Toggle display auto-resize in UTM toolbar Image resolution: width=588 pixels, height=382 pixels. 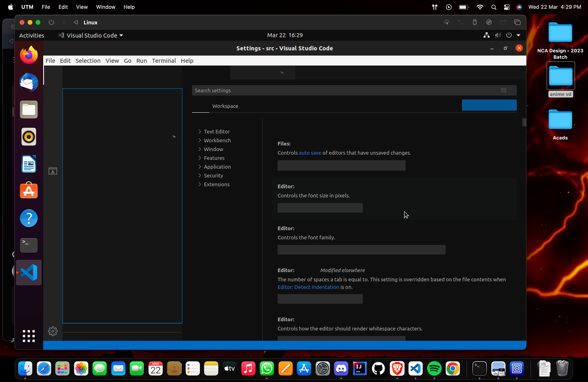click(x=460, y=22)
